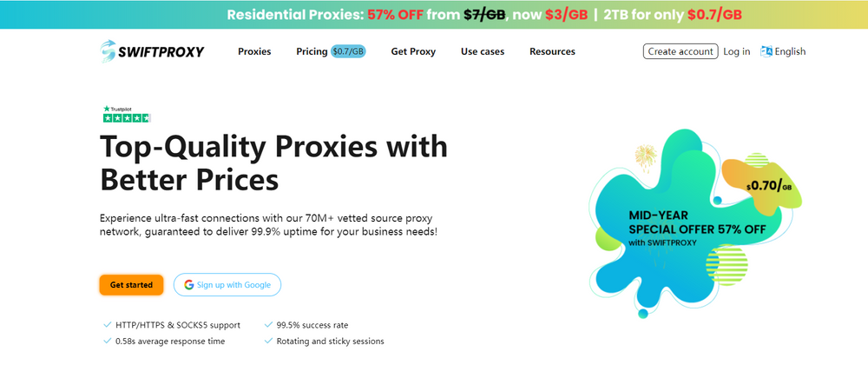Open the Log in link

(736, 51)
